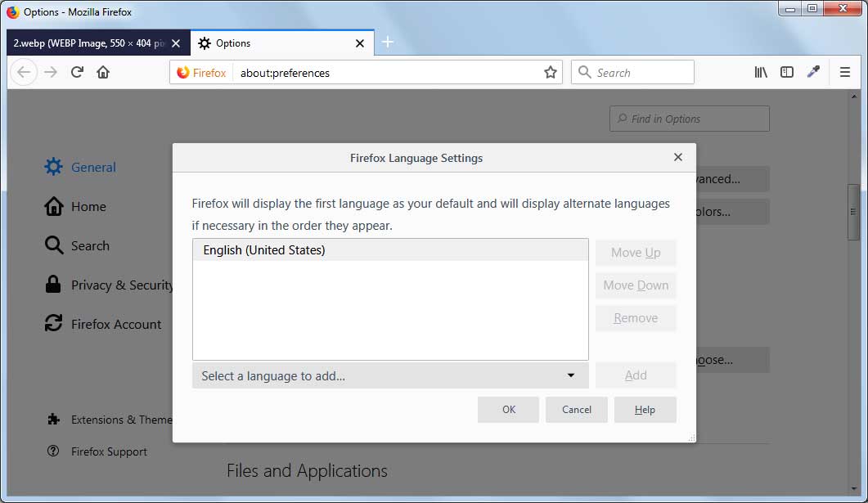The height and width of the screenshot is (503, 868).
Task: Cancel the language settings dialog
Action: [576, 410]
